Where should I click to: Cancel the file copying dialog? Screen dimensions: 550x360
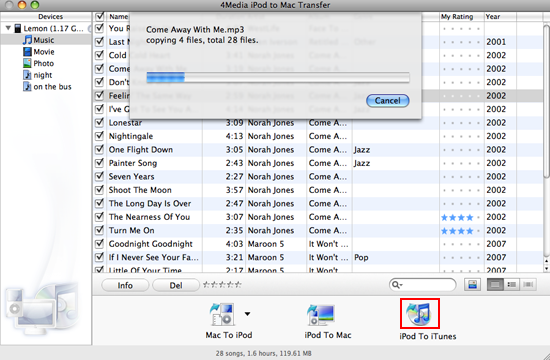(387, 101)
